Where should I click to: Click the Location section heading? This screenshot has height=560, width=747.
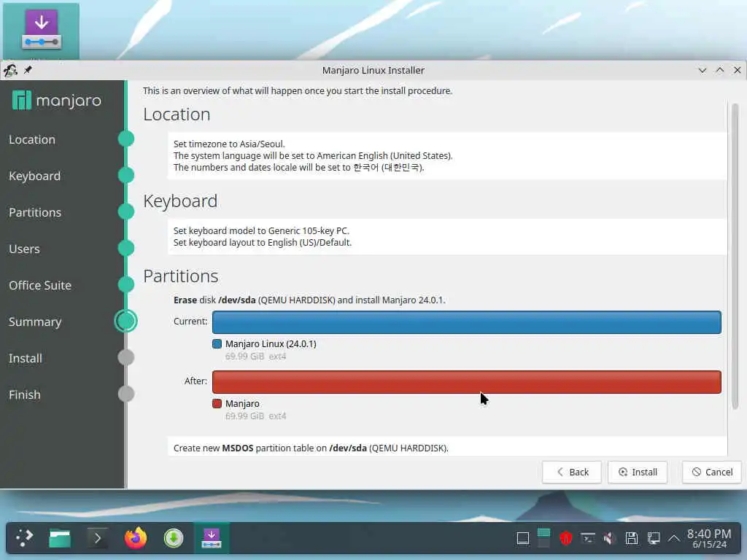177,114
